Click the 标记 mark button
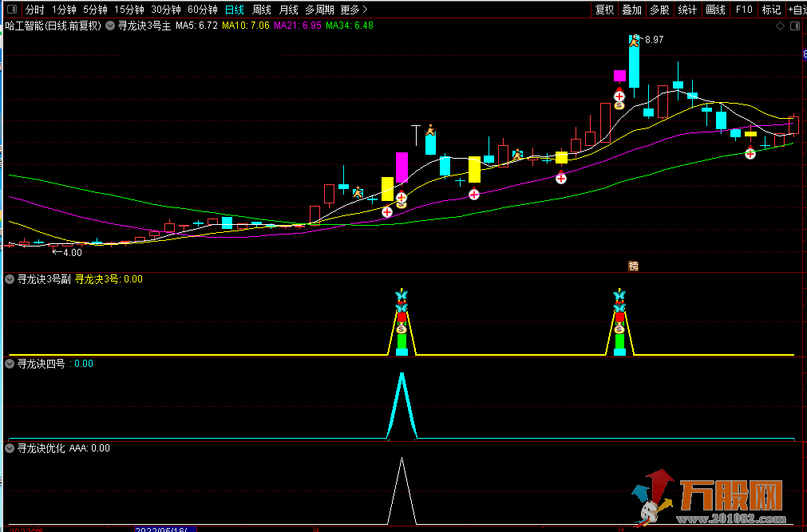Viewport: 807px width, 532px height. coord(772,10)
